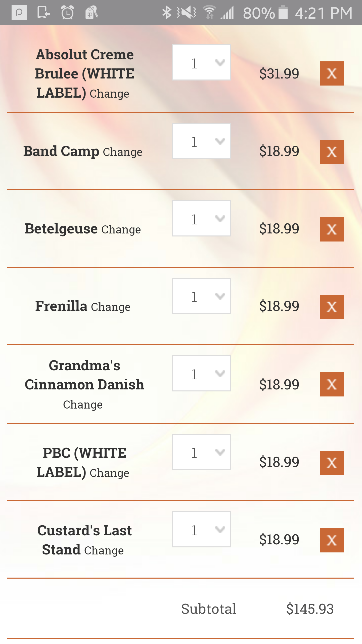Expand the Band Camp quantity selector

tap(201, 141)
